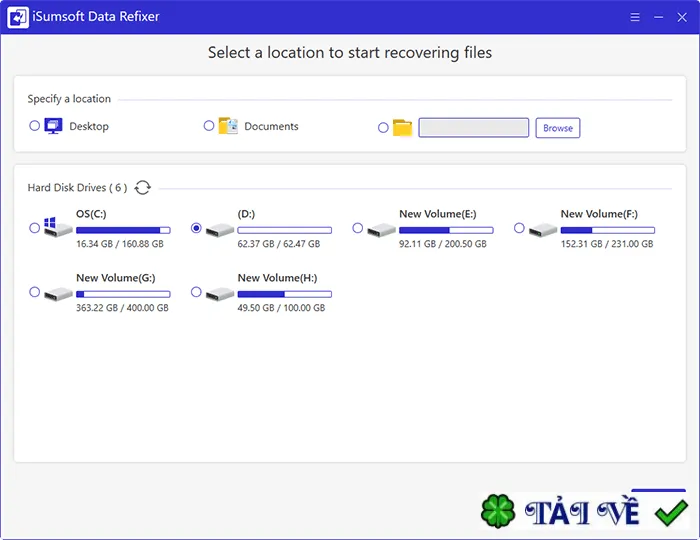700x540 pixels.
Task: Click the New Volume(H:) drive icon
Action: [x=220, y=294]
